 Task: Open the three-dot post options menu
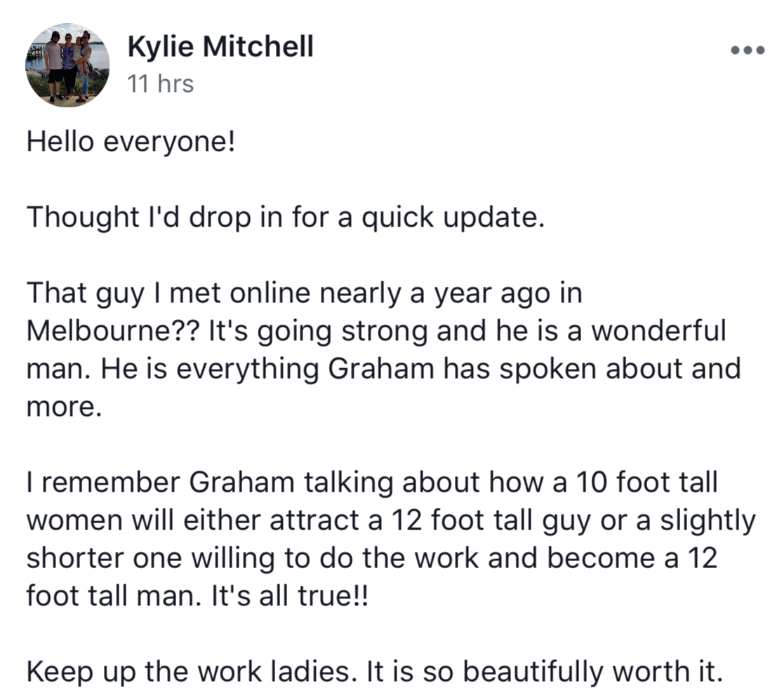pyautogui.click(x=748, y=50)
